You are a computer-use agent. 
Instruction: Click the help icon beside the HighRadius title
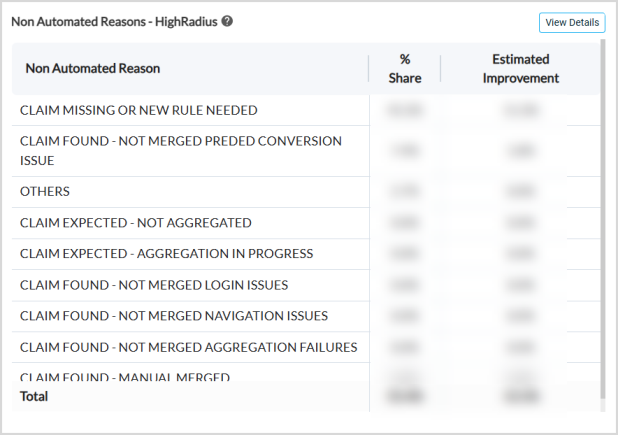[227, 20]
